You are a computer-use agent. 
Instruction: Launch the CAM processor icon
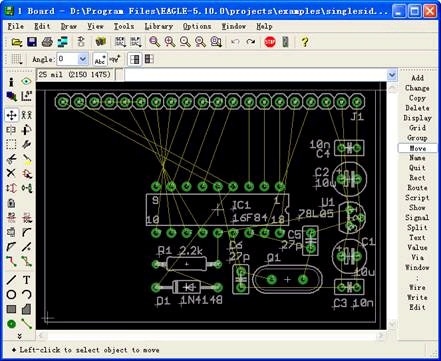click(x=62, y=42)
